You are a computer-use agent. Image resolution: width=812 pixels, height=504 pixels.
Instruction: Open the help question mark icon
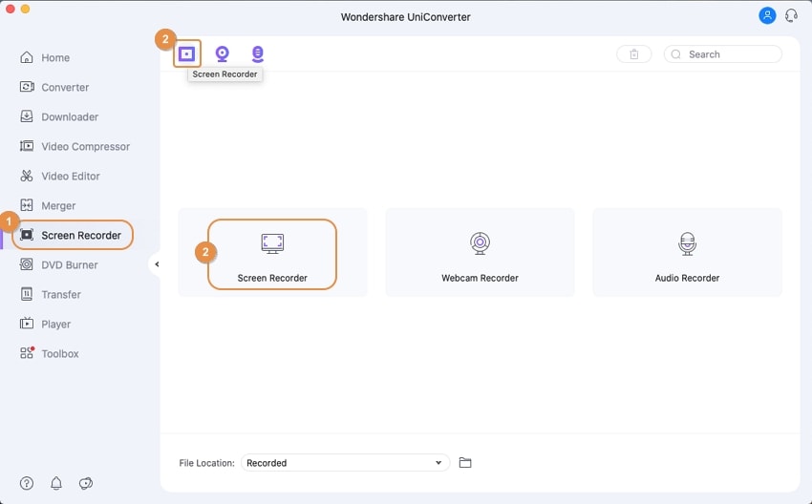(x=27, y=483)
